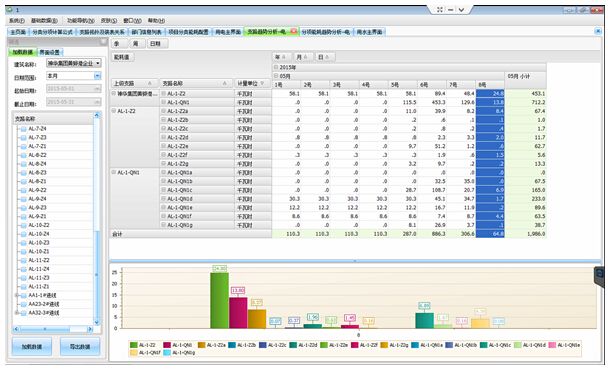Click the close icon at tab strip's right end
The height and width of the screenshot is (371, 611).
coord(598,31)
